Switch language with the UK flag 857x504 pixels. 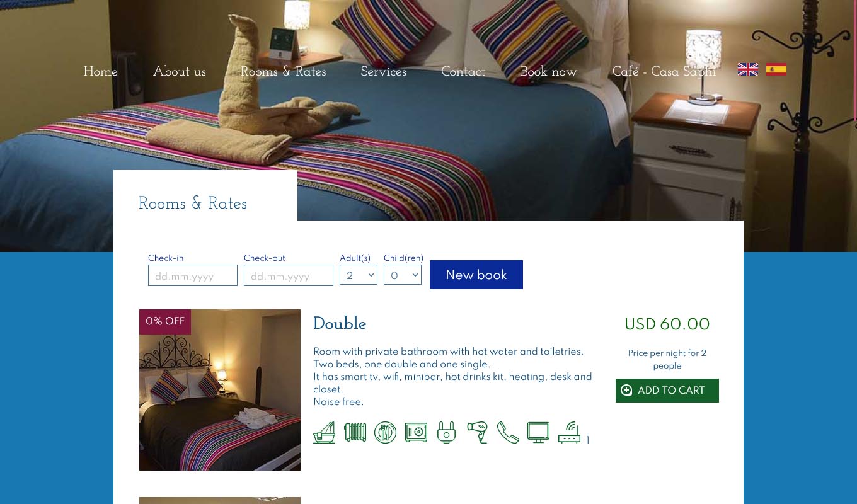(x=748, y=69)
